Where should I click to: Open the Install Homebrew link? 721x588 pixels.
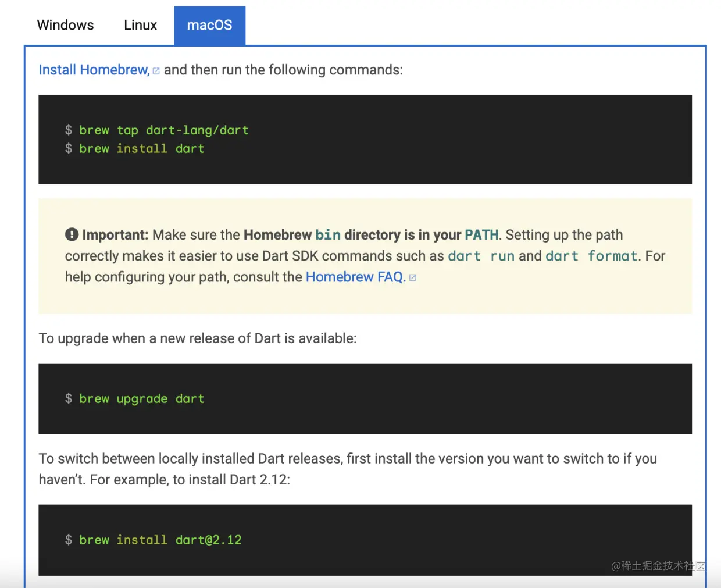pos(94,70)
